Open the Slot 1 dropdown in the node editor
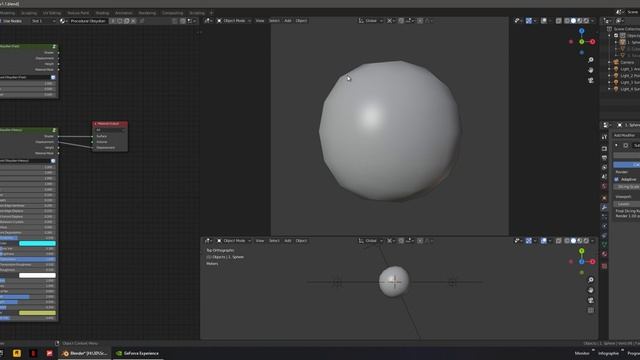The image size is (640, 360). click(x=43, y=21)
